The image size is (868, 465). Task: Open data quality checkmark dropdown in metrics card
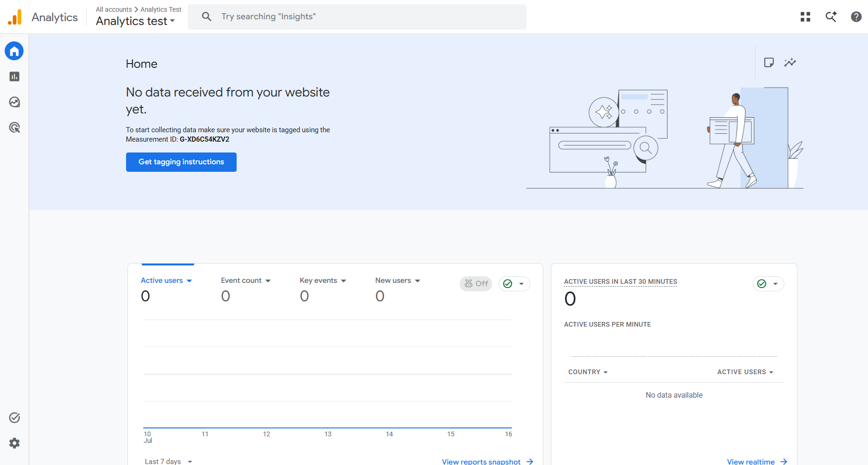tap(514, 284)
